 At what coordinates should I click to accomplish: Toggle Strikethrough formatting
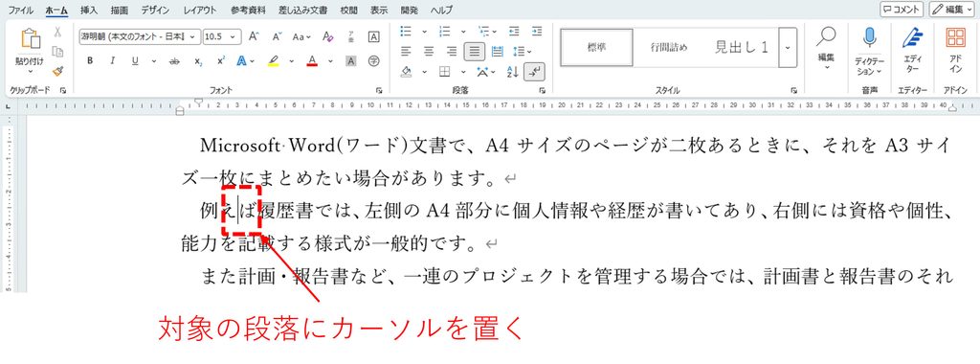pyautogui.click(x=174, y=60)
